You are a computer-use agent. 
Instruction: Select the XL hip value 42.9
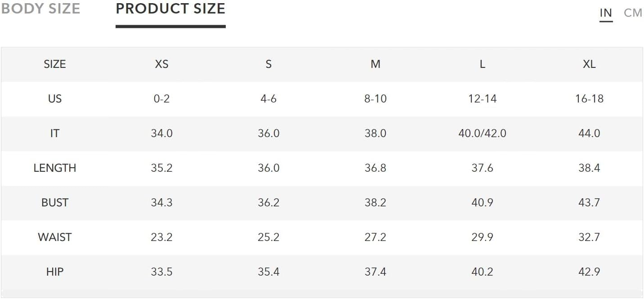tap(589, 272)
